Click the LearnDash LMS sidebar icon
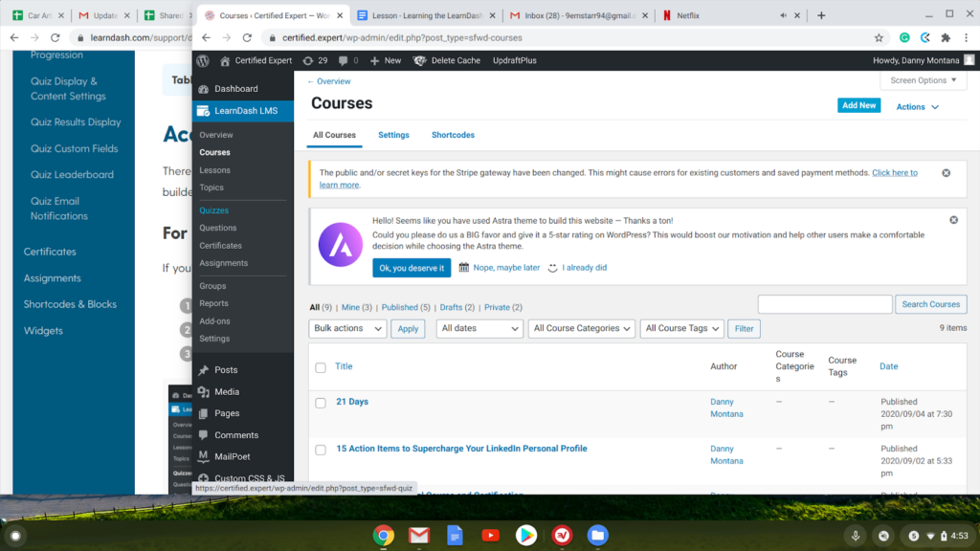This screenshot has width=980, height=551. [203, 111]
